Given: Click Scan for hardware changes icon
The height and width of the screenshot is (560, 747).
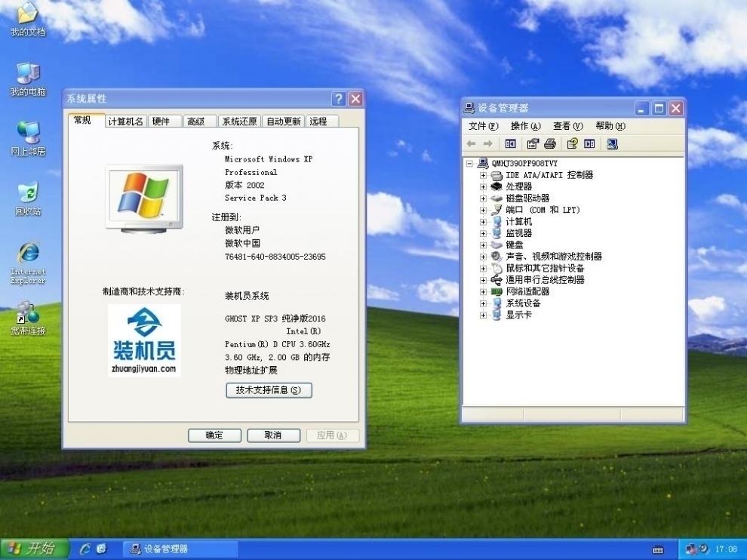Looking at the screenshot, I should (612, 143).
